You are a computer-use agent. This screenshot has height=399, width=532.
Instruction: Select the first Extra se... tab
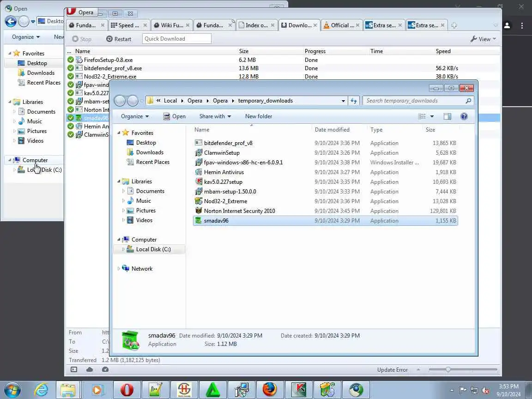[384, 25]
